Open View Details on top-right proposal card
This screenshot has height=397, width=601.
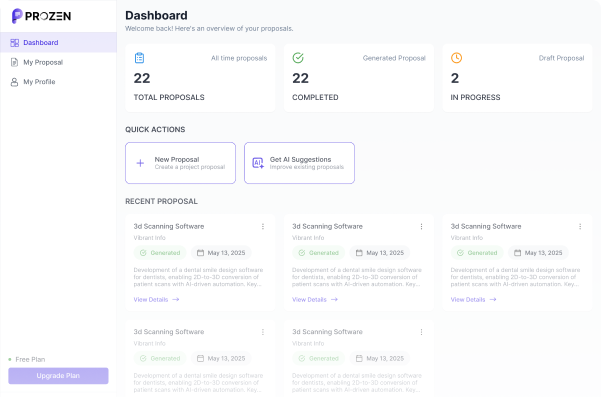[x=474, y=300]
